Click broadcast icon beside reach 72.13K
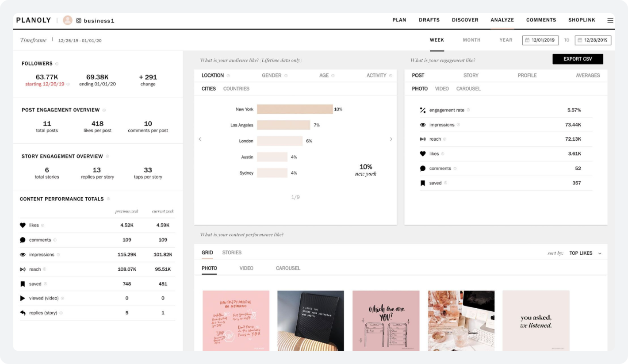Image resolution: width=628 pixels, height=364 pixels. tap(422, 139)
